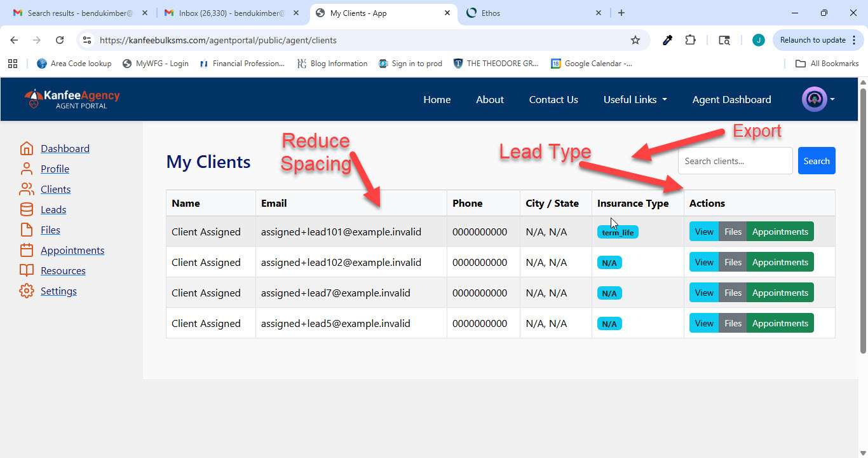Switch to the Ethos browser tab
The width and height of the screenshot is (868, 458).
click(527, 13)
